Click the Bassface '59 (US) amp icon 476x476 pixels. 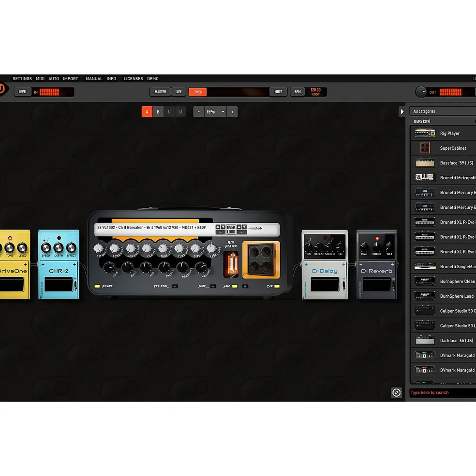(x=425, y=163)
